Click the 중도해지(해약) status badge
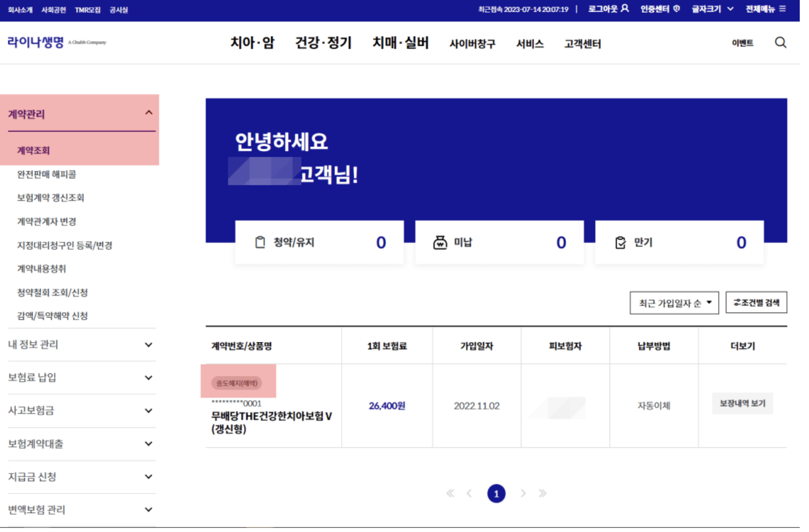809x532 pixels. (236, 383)
